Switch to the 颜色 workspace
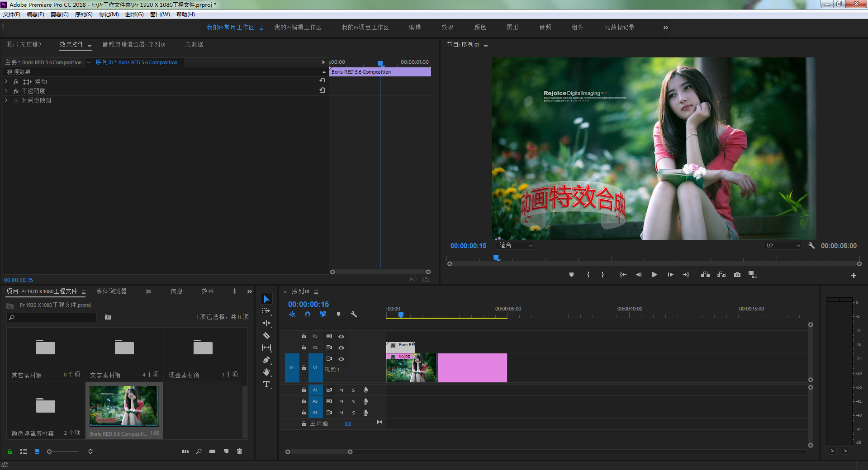The height and width of the screenshot is (470, 868). pyautogui.click(x=480, y=28)
